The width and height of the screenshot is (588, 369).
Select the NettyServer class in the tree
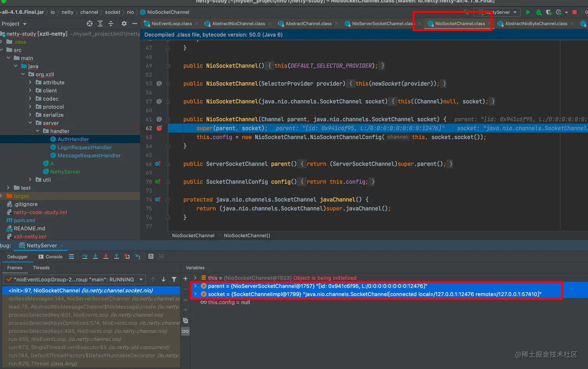click(65, 172)
